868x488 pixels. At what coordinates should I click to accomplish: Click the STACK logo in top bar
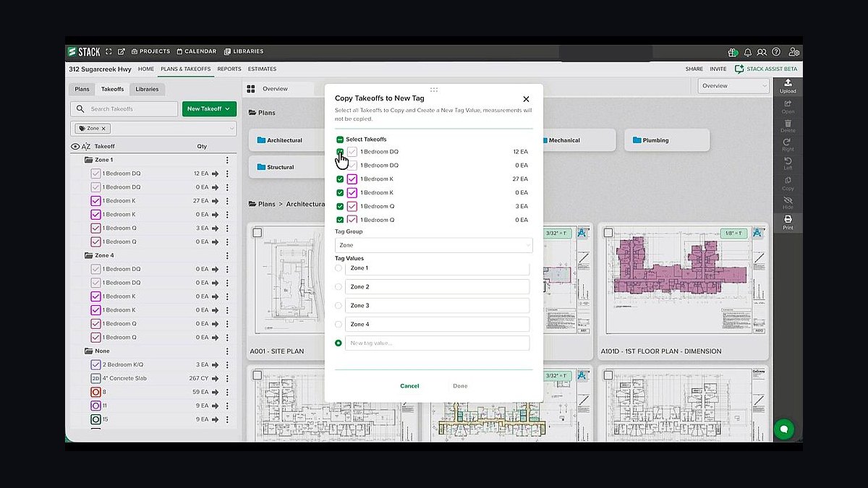coord(84,51)
